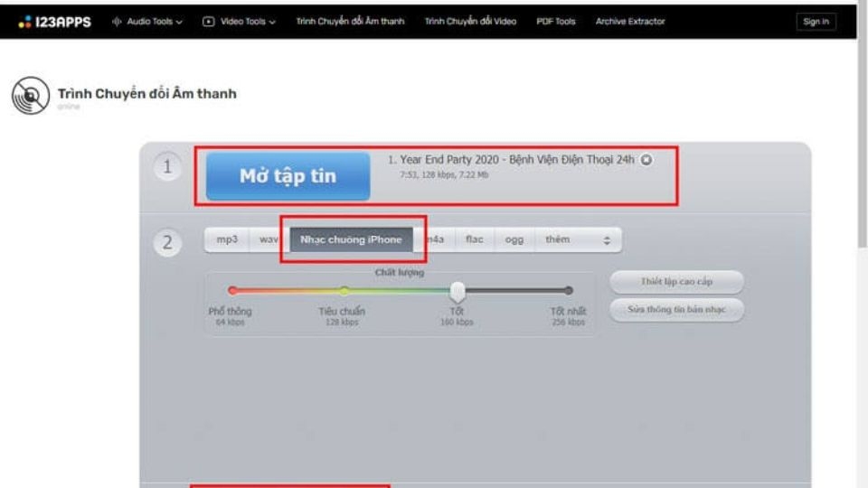The height and width of the screenshot is (488, 868).
Task: Select the flac format tab
Action: [x=475, y=239]
